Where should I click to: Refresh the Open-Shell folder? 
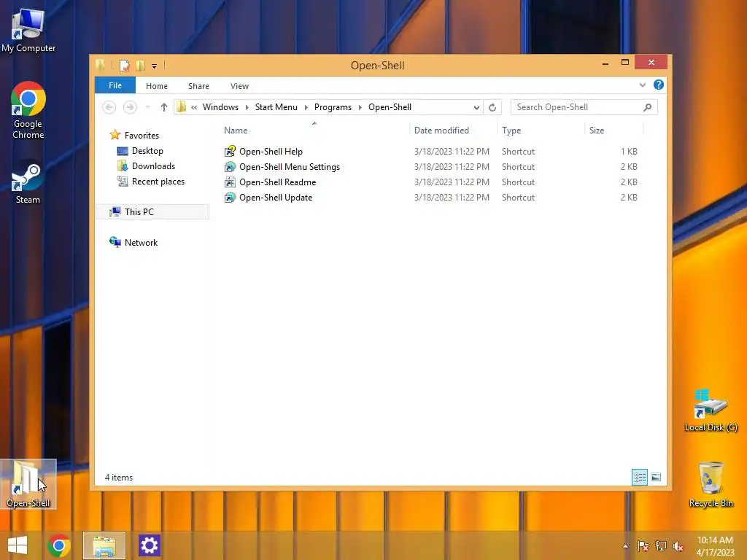492,108
